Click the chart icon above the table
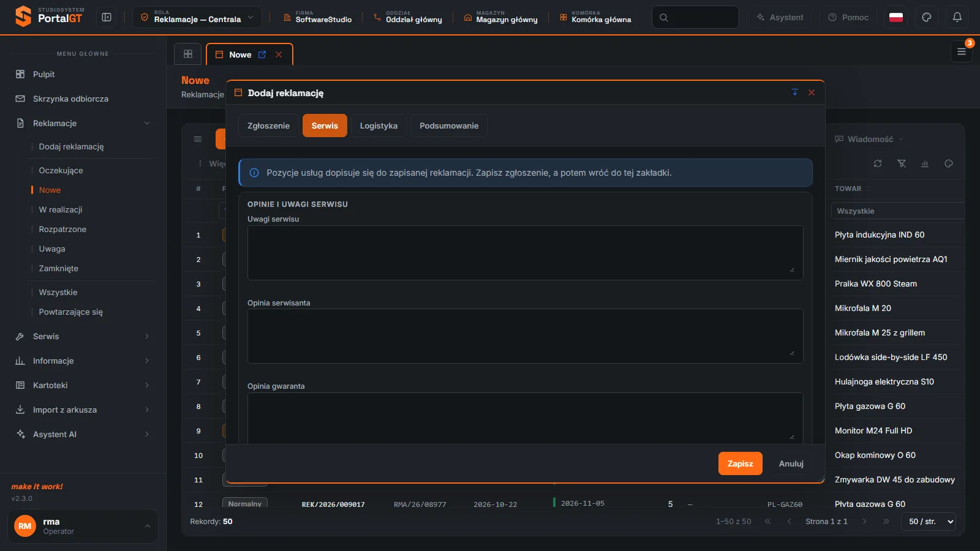This screenshot has height=551, width=980. [x=925, y=163]
